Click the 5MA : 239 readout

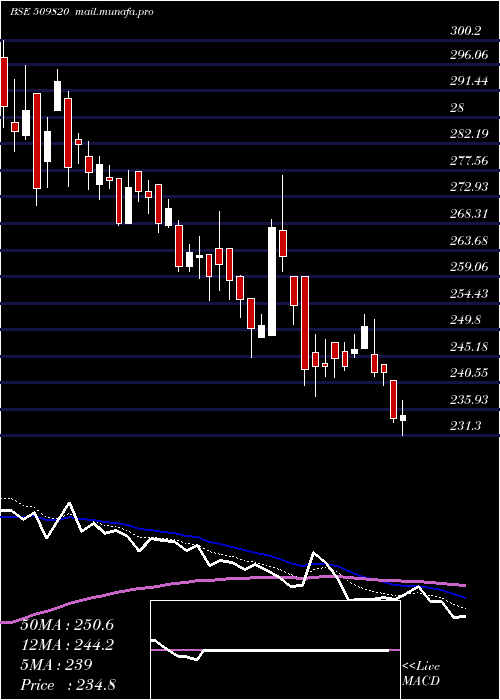click(x=56, y=664)
